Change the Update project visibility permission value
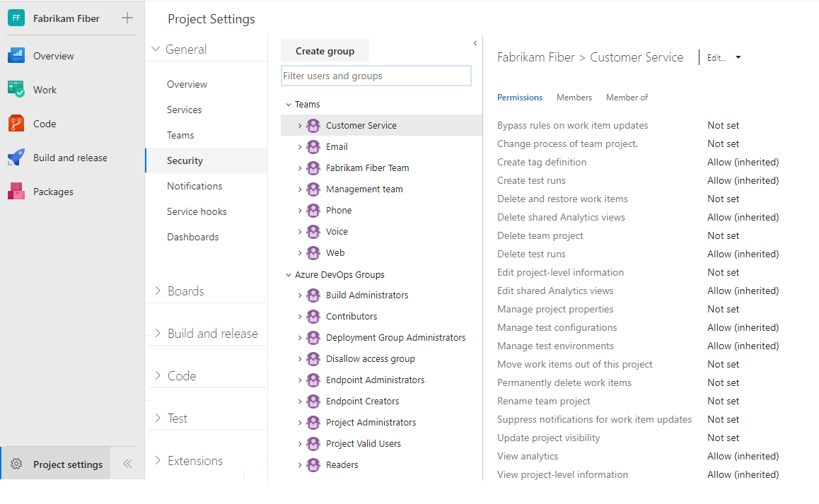The image size is (819, 504). [x=723, y=438]
